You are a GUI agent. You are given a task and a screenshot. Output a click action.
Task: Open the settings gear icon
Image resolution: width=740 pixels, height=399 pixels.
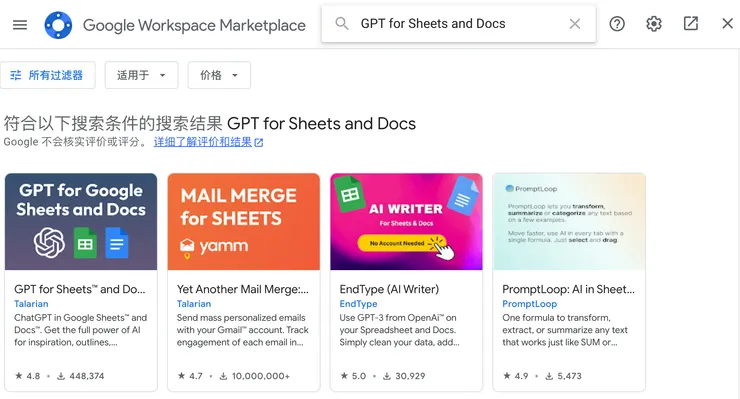pos(654,24)
